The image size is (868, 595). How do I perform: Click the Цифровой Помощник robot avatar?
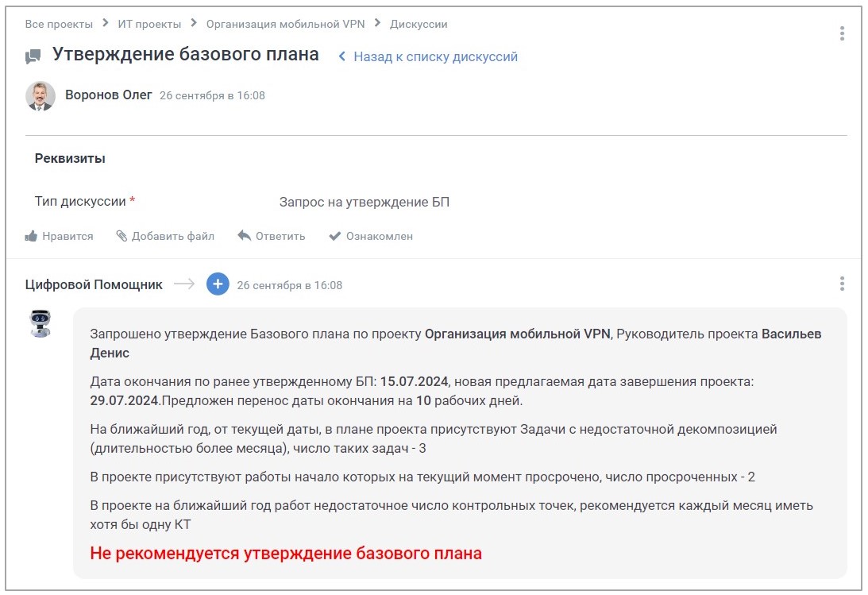click(x=41, y=323)
